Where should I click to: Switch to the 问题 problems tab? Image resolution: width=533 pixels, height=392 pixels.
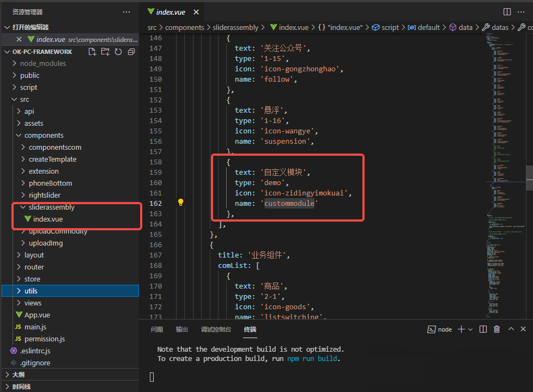click(157, 329)
